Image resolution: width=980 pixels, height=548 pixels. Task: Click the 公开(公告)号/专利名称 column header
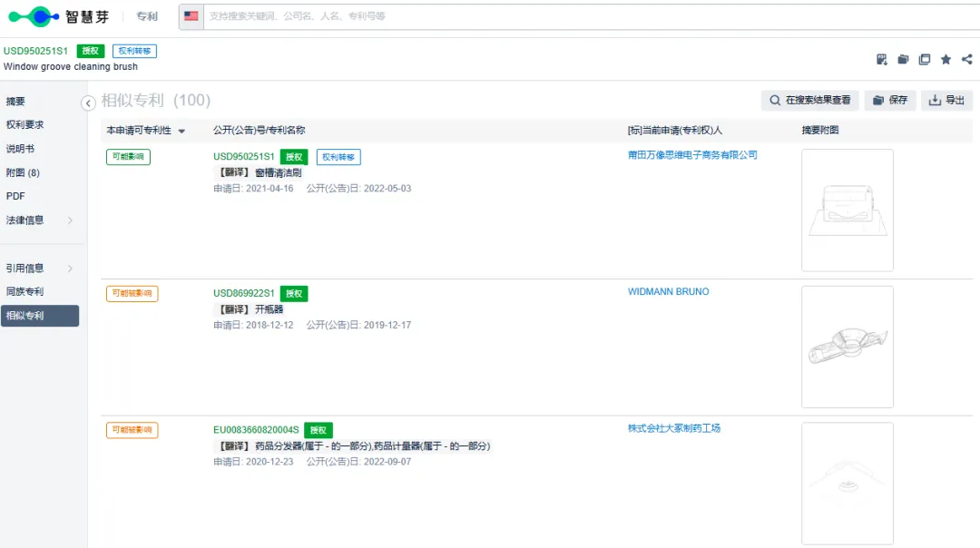[x=260, y=130]
